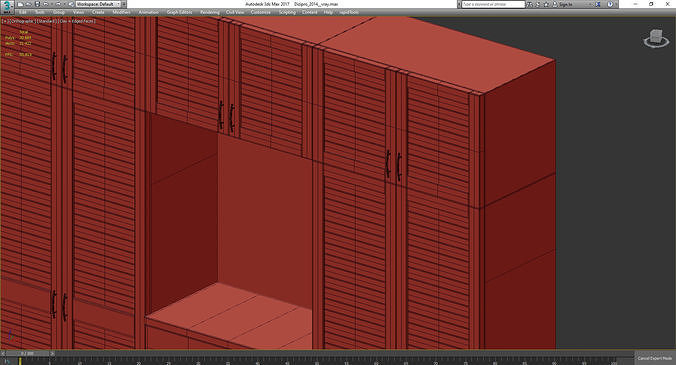Open the Tools menu
The height and width of the screenshot is (365, 676).
coord(40,12)
